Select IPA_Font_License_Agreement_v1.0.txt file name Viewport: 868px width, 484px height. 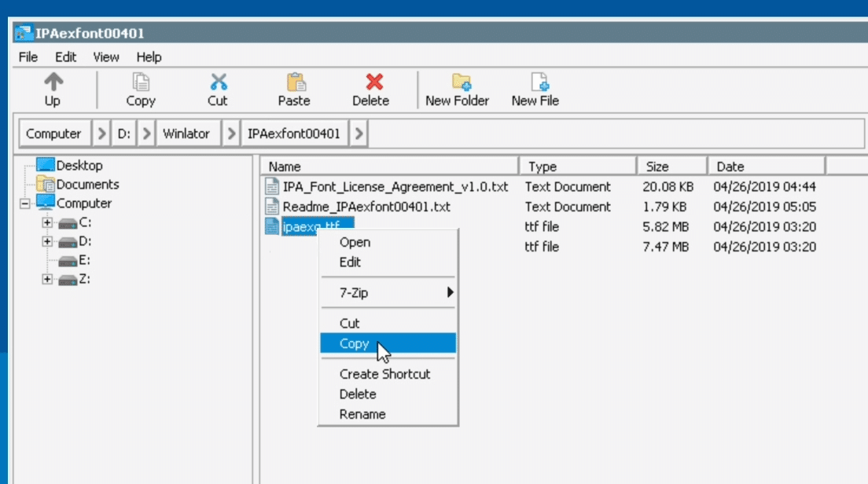[395, 186]
